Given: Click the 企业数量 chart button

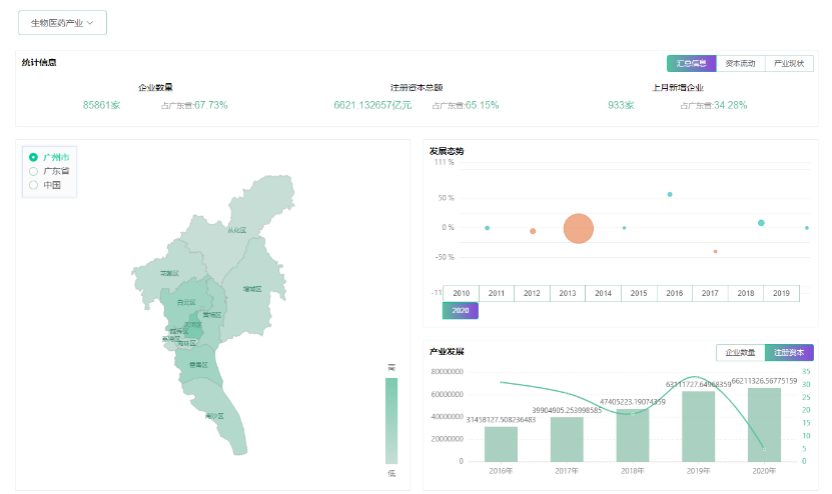Looking at the screenshot, I should [x=740, y=352].
